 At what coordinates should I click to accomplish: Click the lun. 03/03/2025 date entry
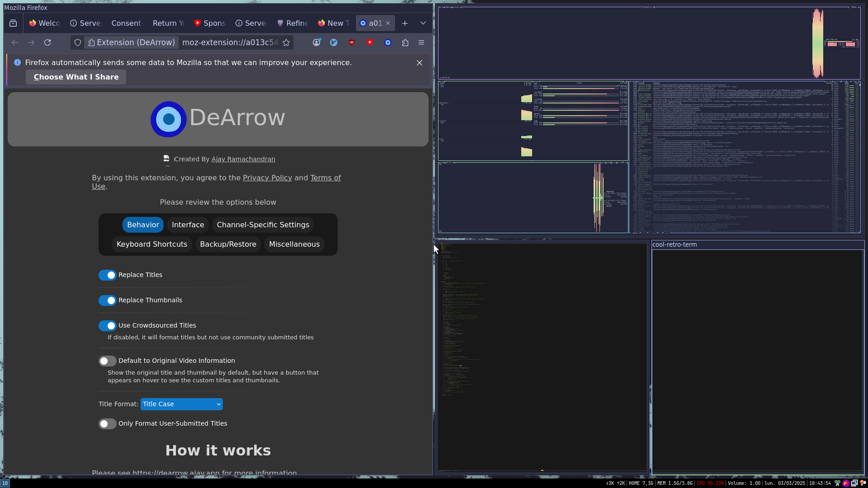(x=785, y=483)
